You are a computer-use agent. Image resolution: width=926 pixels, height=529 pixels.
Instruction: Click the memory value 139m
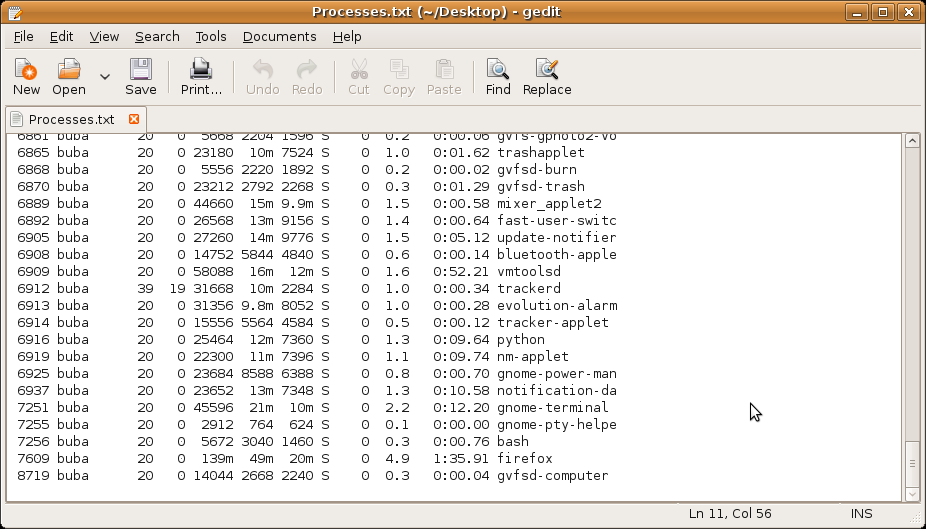(217, 459)
